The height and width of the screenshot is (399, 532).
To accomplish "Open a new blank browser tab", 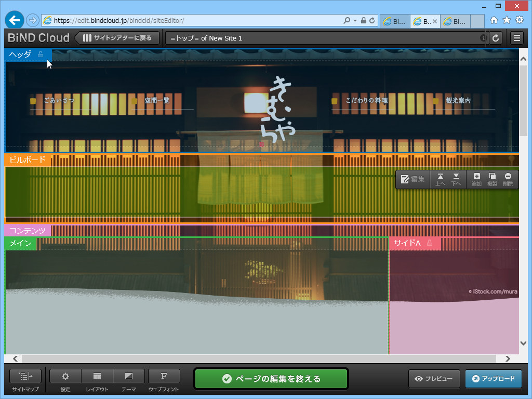I will tap(477, 21).
